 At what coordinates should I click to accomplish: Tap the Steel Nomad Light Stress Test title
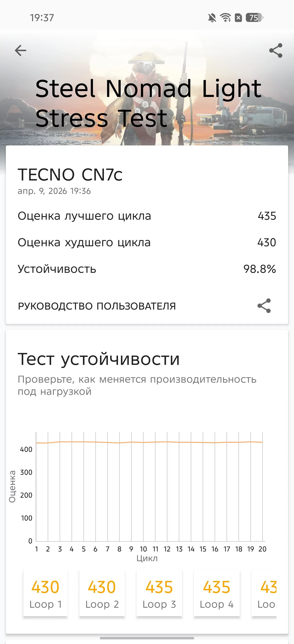pyautogui.click(x=148, y=103)
